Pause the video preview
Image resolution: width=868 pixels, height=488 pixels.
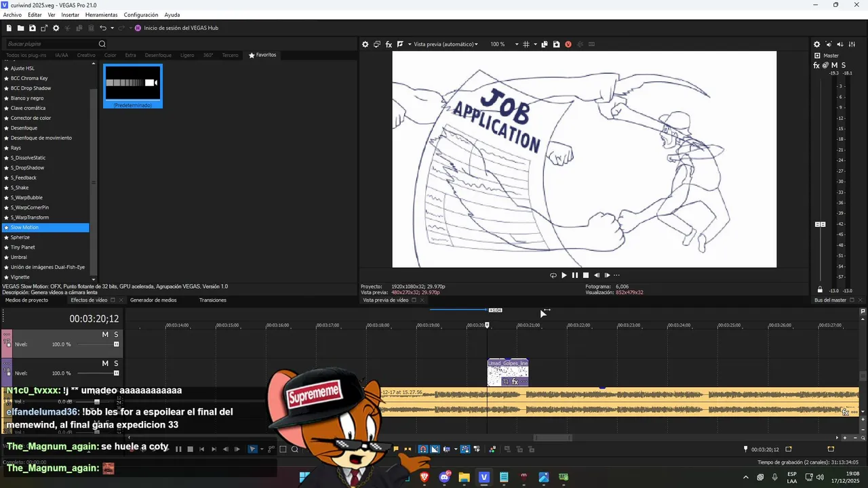[574, 275]
